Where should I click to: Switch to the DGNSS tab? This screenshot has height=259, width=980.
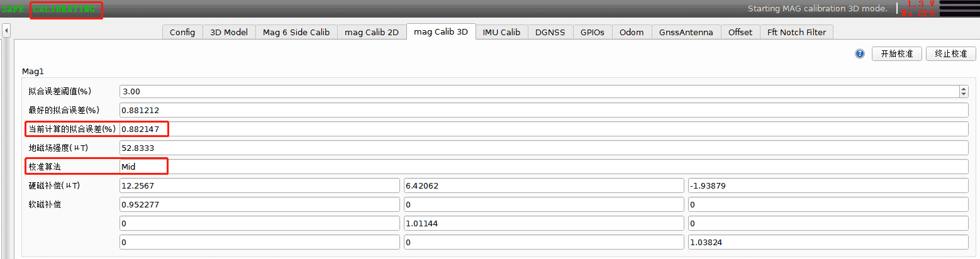pos(550,32)
